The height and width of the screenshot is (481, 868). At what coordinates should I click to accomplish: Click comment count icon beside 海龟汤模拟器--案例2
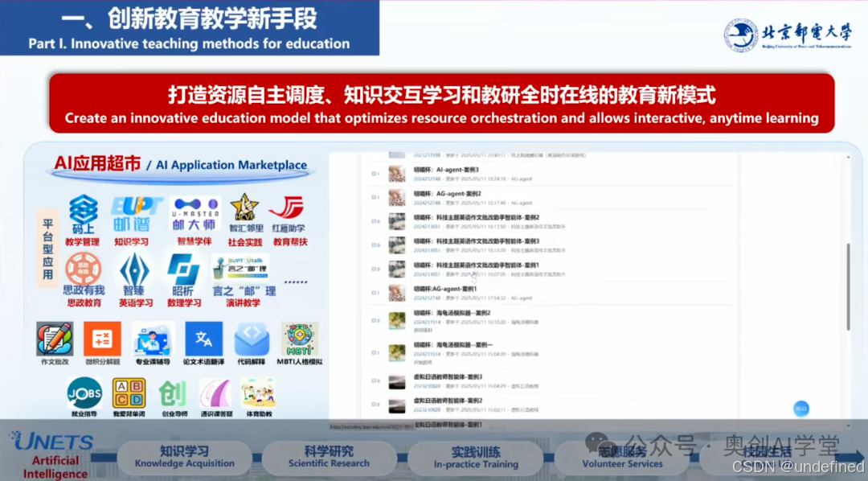tap(375, 321)
